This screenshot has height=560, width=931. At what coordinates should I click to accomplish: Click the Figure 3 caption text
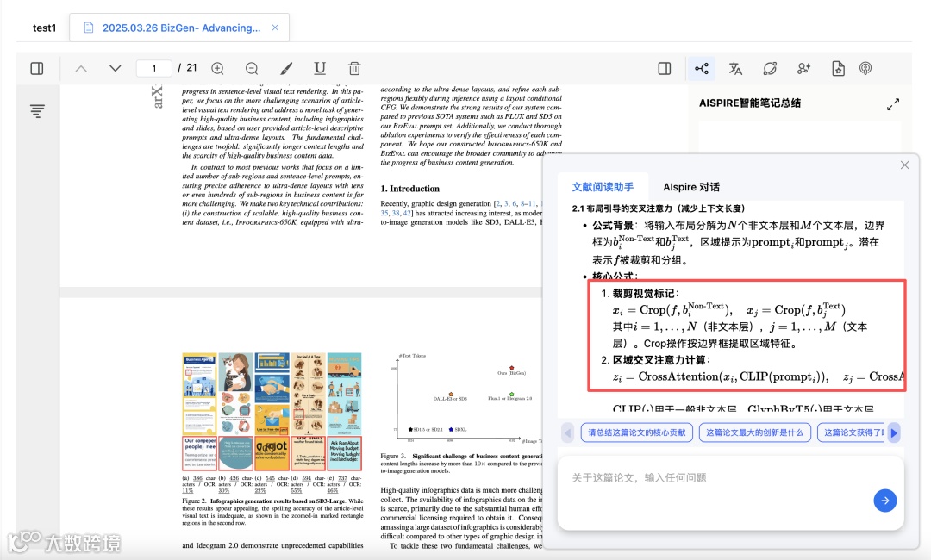(461, 464)
